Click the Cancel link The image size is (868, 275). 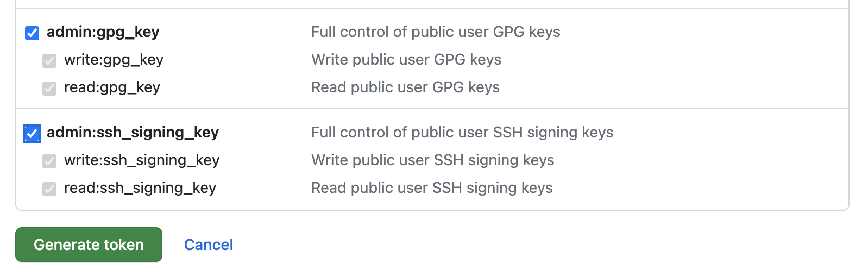pos(209,245)
